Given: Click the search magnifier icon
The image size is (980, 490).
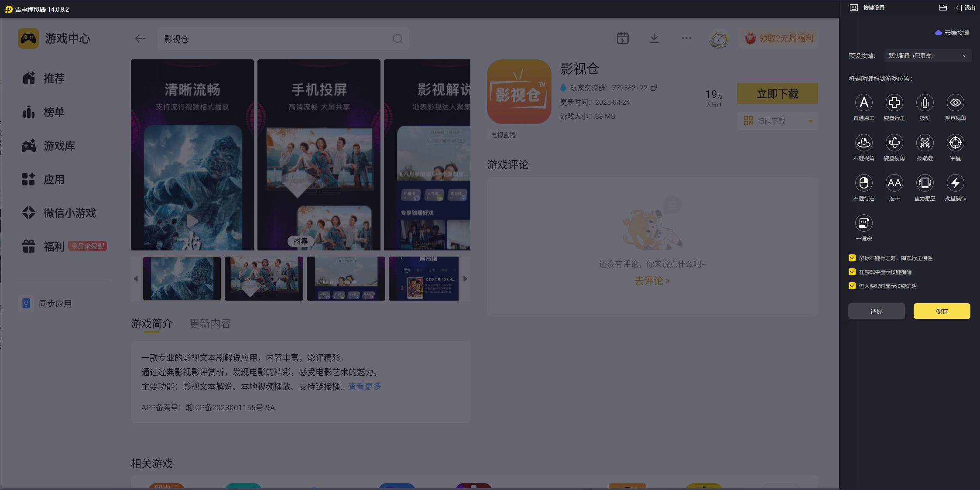Looking at the screenshot, I should [397, 39].
